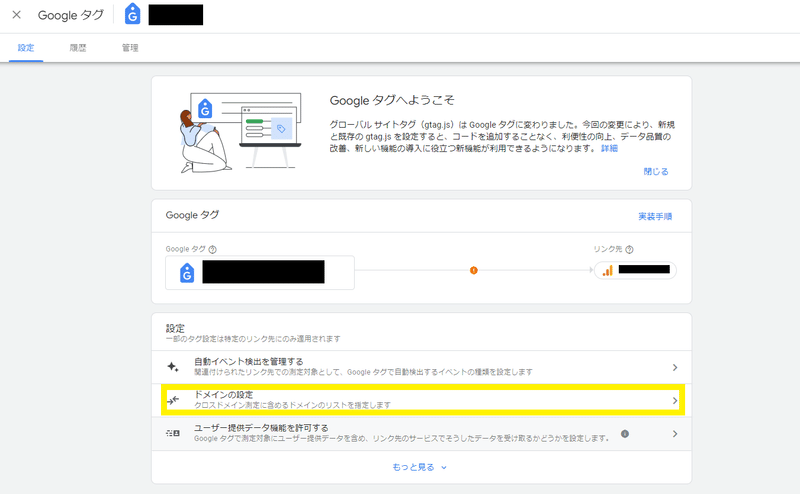Open ドメインの設定
Image resolution: width=800 pixels, height=494 pixels.
click(423, 400)
